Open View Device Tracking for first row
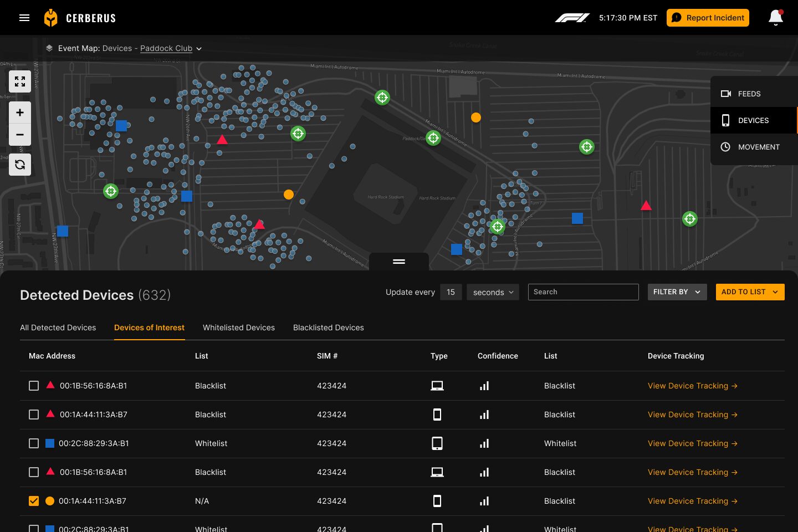 point(692,386)
